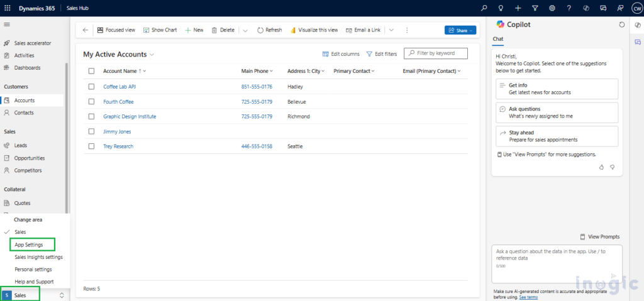Collapse the sidebar with the hamburger icon
This screenshot has width=644, height=301.
click(8, 24)
